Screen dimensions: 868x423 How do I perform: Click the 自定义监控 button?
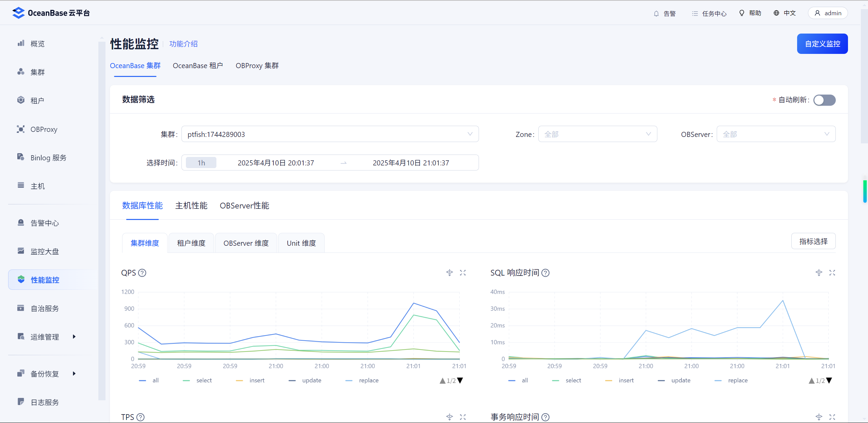[822, 44]
